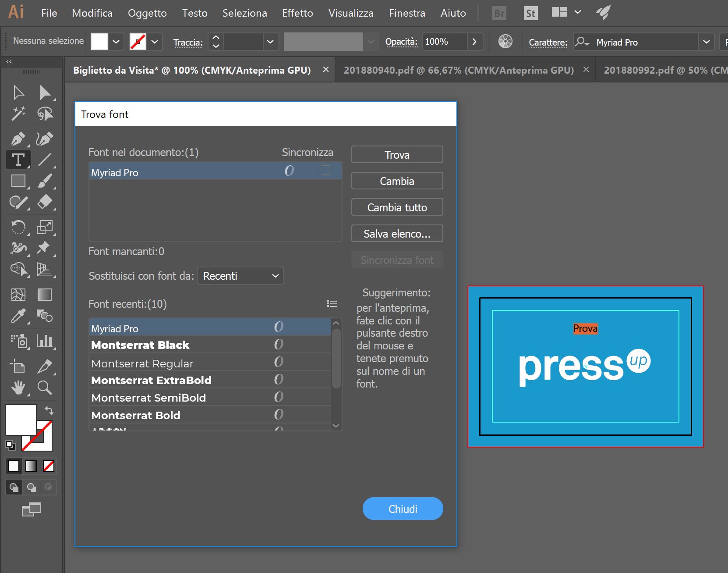Choose the Magic Wand tool

(x=18, y=114)
